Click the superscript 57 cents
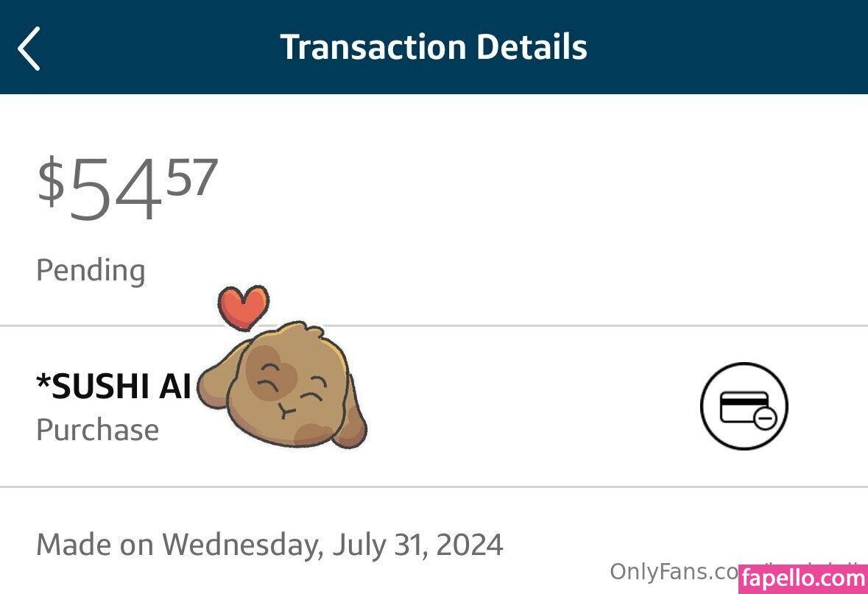868x594 pixels. pos(191,178)
